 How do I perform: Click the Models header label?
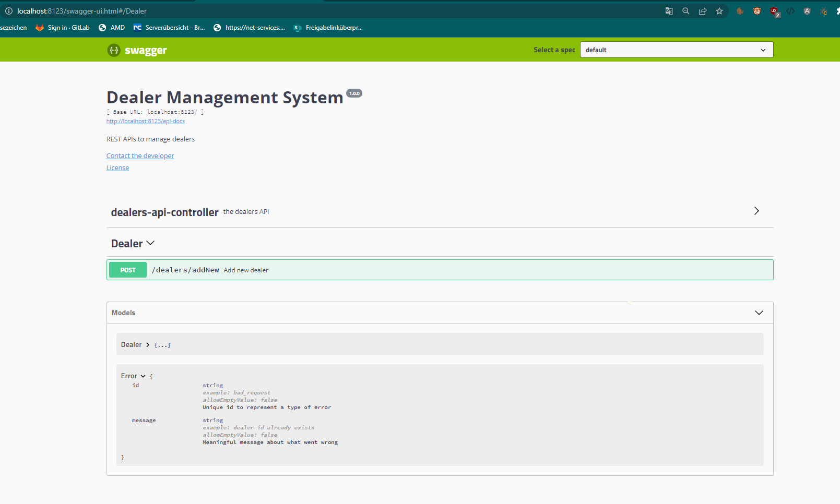click(123, 313)
